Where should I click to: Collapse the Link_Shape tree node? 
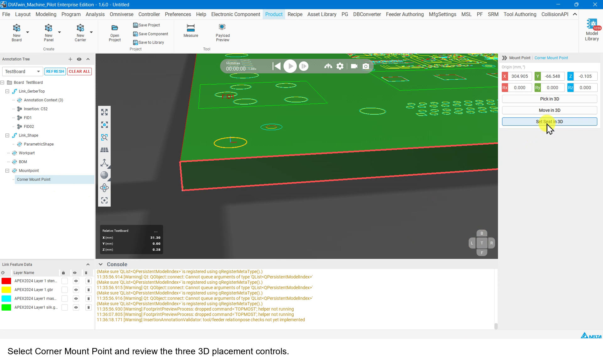point(7,135)
